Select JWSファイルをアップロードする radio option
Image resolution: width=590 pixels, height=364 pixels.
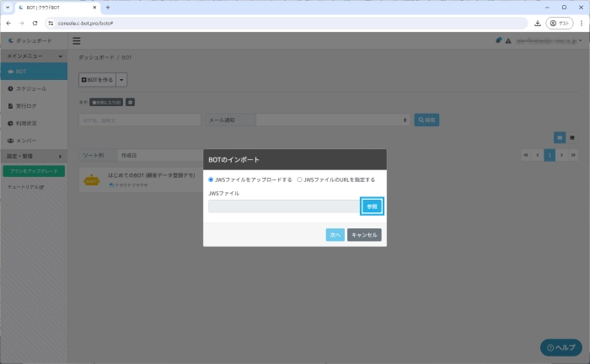coord(211,179)
